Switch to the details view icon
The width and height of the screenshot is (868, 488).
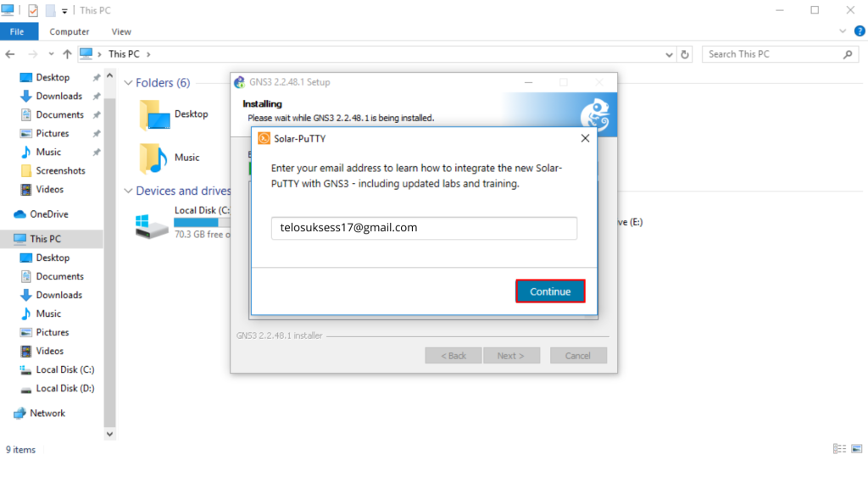[839, 449]
